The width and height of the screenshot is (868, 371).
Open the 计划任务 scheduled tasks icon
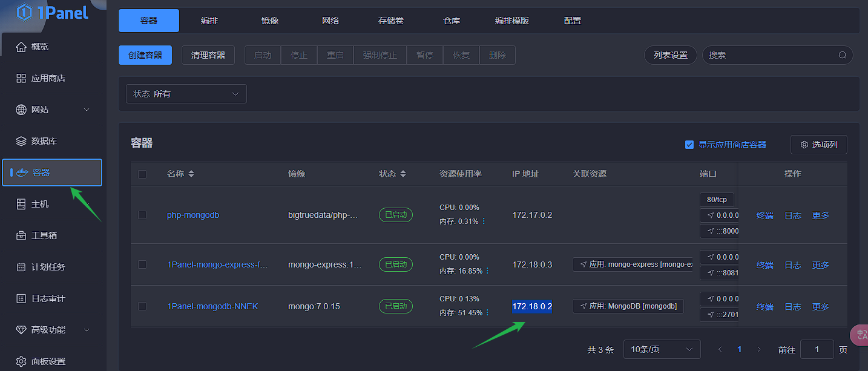click(x=21, y=267)
